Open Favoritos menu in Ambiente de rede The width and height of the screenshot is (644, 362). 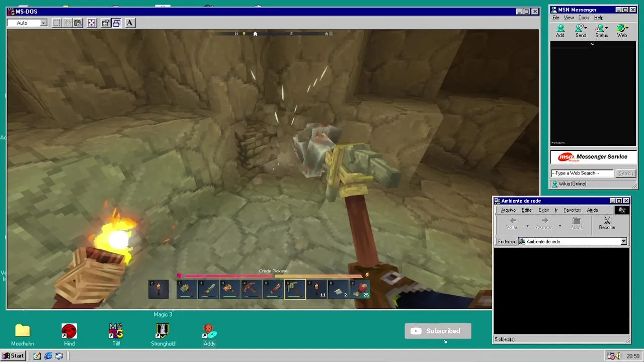572,210
